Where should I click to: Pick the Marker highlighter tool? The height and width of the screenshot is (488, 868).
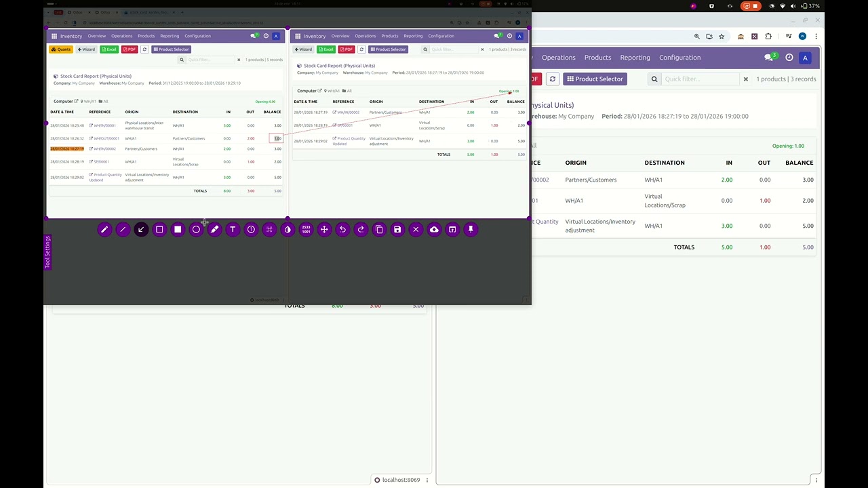(x=214, y=230)
